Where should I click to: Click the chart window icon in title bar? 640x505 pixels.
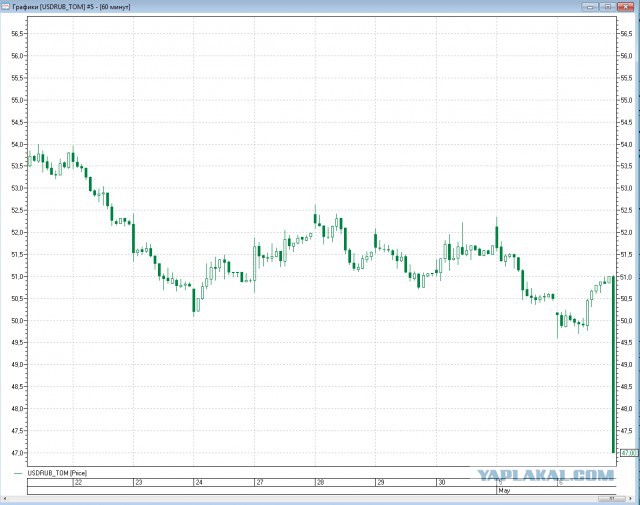click(x=6, y=6)
